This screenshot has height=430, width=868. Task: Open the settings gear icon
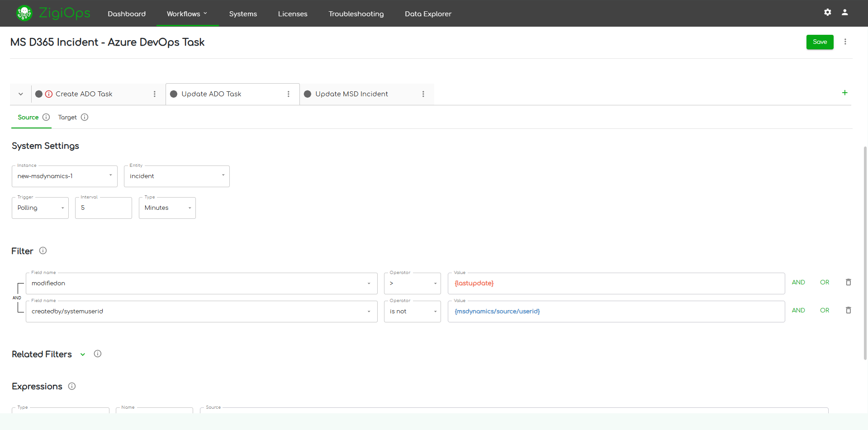(x=828, y=13)
